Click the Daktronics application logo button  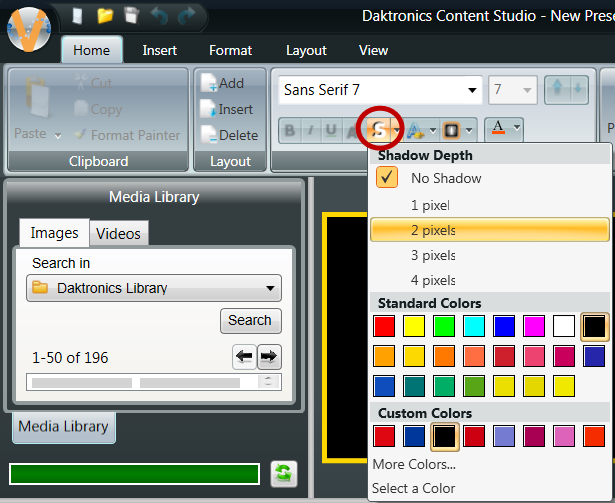click(x=30, y=27)
